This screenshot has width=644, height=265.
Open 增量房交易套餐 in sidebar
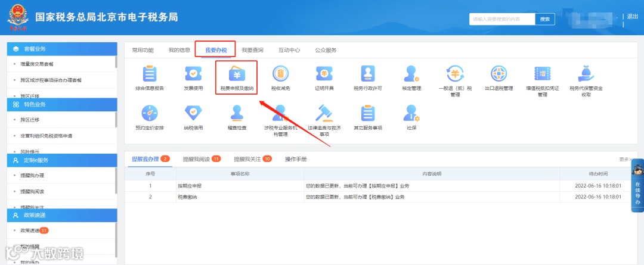[x=37, y=64]
